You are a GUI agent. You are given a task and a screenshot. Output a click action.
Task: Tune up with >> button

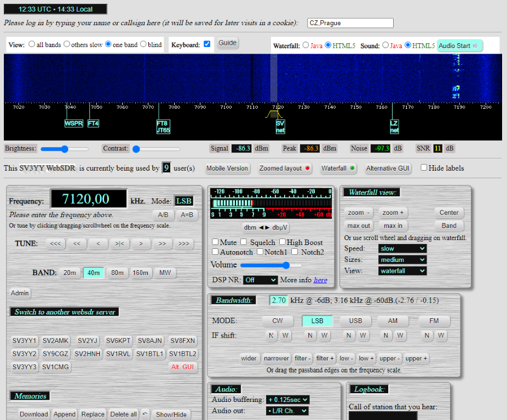point(162,243)
